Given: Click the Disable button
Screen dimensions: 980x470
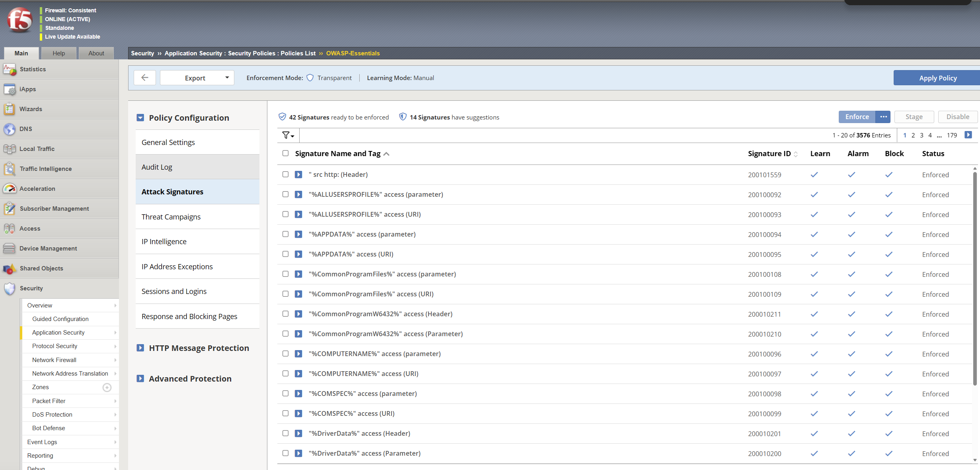Looking at the screenshot, I should coord(958,117).
